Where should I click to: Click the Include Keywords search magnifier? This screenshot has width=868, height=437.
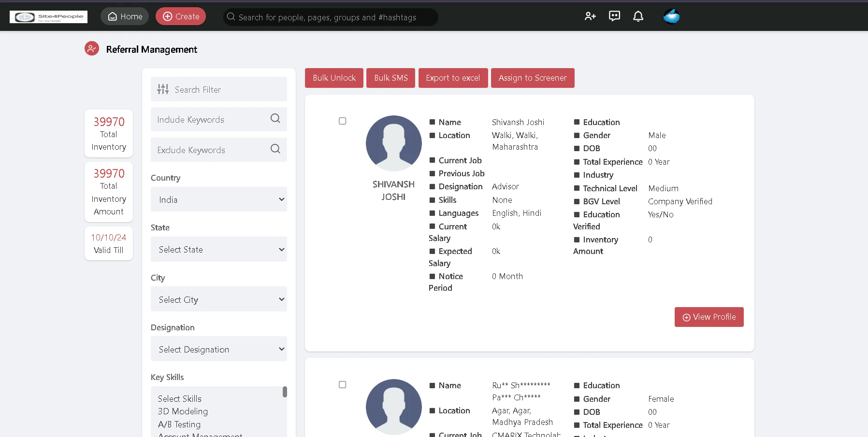click(275, 118)
